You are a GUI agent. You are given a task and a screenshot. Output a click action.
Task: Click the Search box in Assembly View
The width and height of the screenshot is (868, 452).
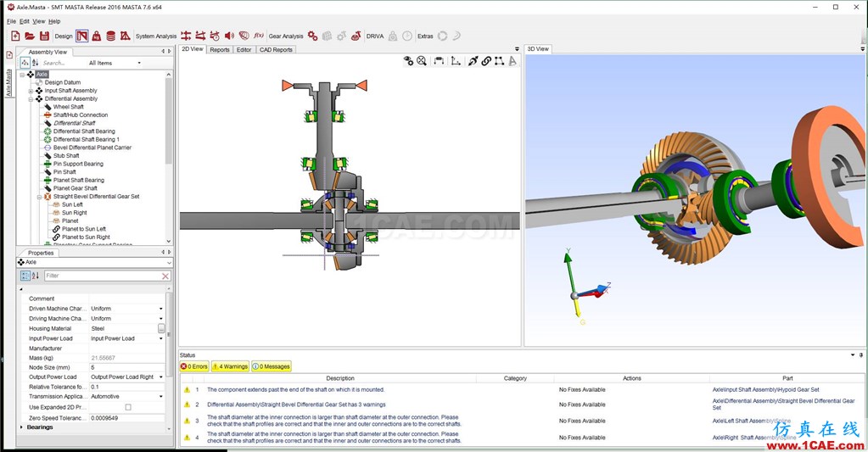point(63,63)
